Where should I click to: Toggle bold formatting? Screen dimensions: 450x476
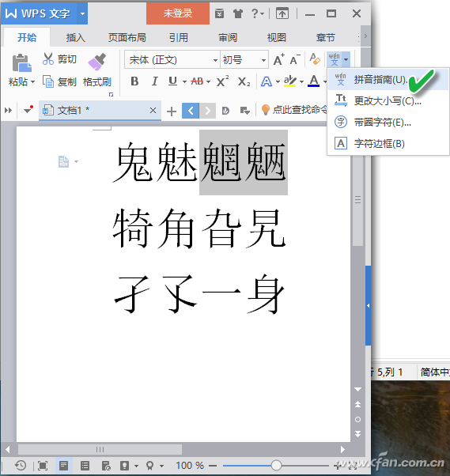[134, 81]
